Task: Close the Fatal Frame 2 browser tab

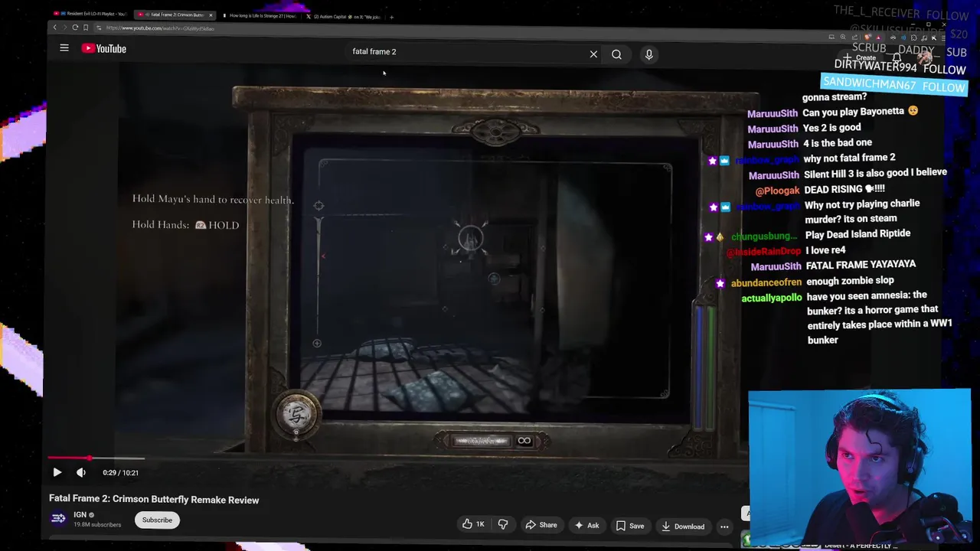Action: pos(211,15)
